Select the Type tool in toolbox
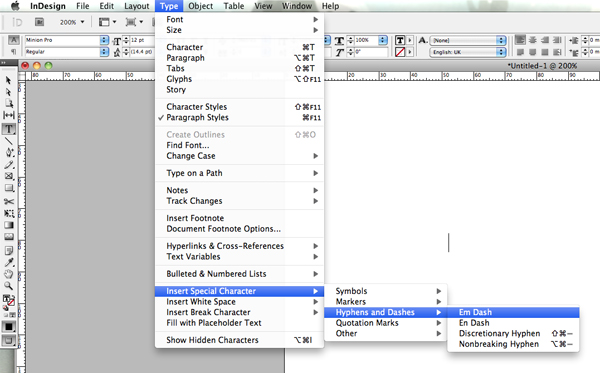600x373 pixels. [8, 129]
